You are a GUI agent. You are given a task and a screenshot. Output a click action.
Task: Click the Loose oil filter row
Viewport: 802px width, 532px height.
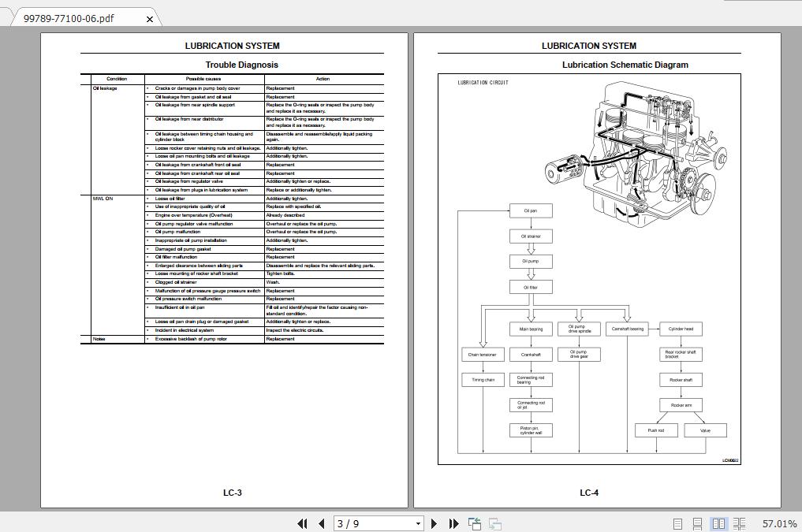click(264, 199)
